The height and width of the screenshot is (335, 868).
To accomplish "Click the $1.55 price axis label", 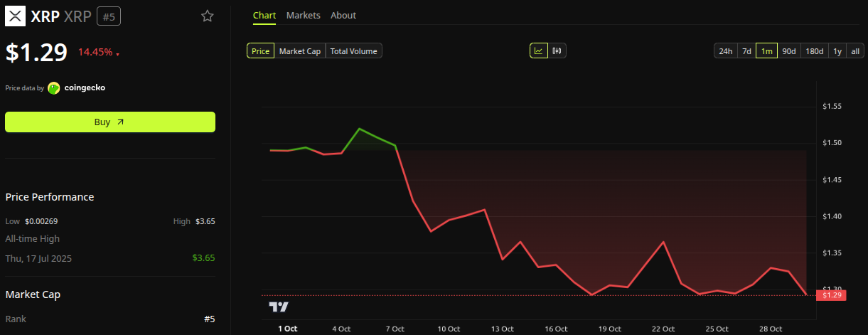I will 832,107.
